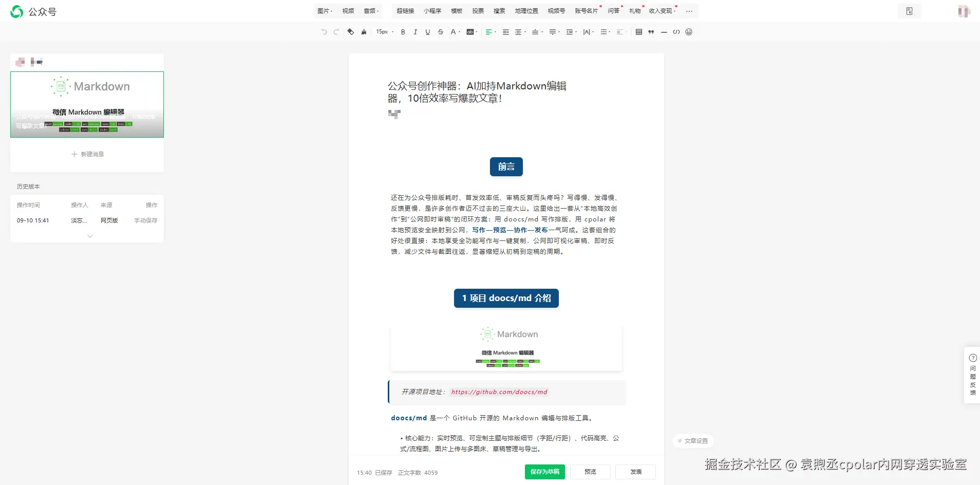980x485 pixels.
Task: Open the 模板 templates option
Action: (457, 11)
